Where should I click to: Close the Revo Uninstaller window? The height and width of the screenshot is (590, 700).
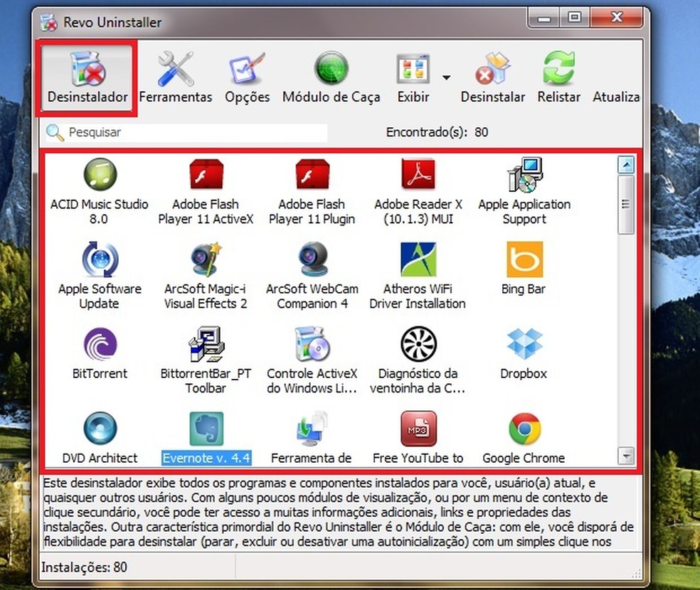(x=617, y=18)
